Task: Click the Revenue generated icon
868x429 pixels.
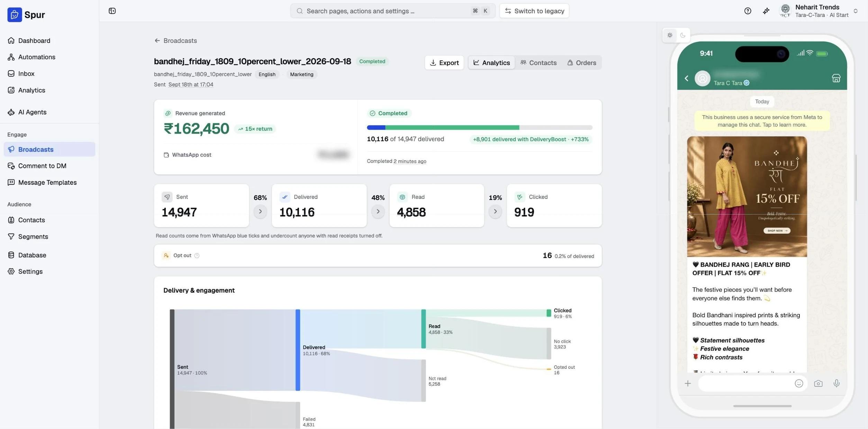Action: pos(168,113)
